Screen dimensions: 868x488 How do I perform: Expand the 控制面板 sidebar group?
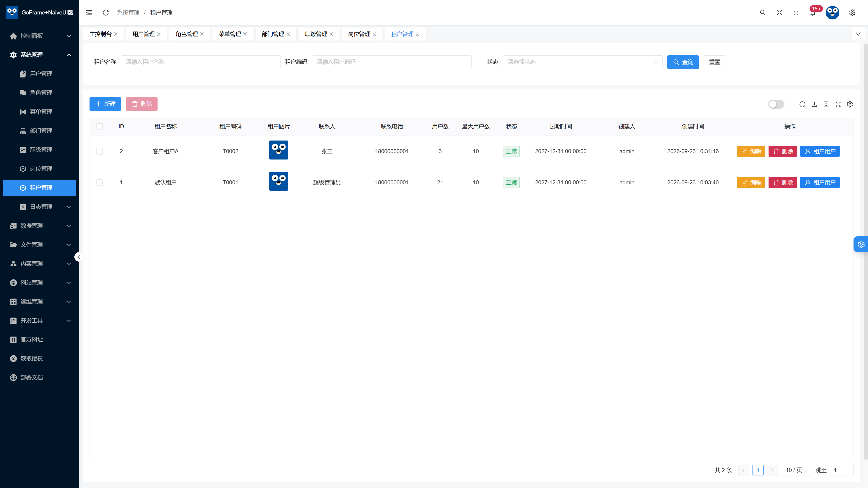(39, 36)
